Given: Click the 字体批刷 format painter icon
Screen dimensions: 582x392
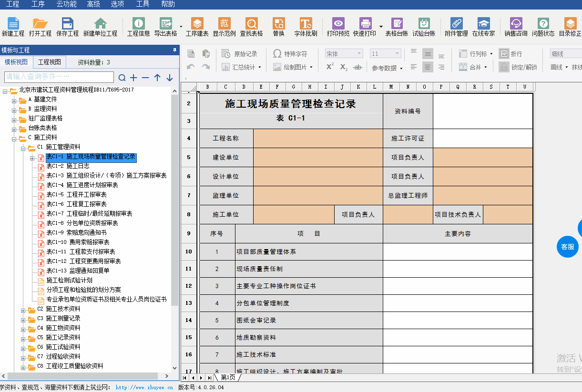Looking at the screenshot, I should (306, 27).
